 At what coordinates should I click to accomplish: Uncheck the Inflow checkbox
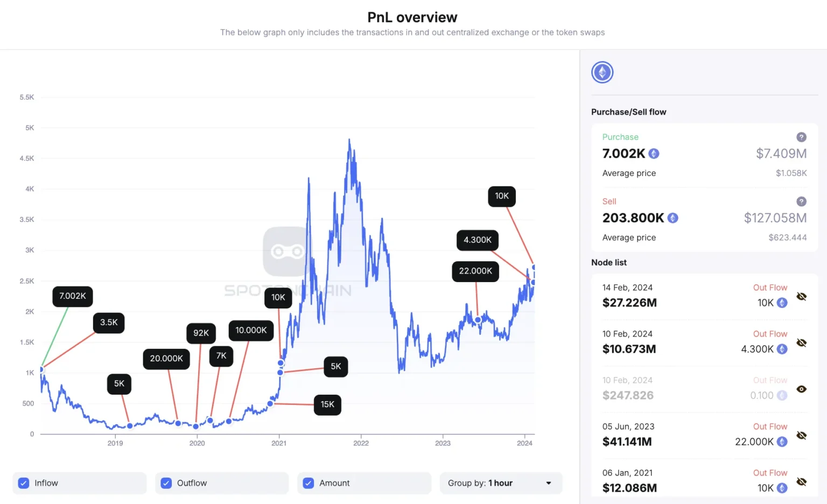[x=23, y=483]
